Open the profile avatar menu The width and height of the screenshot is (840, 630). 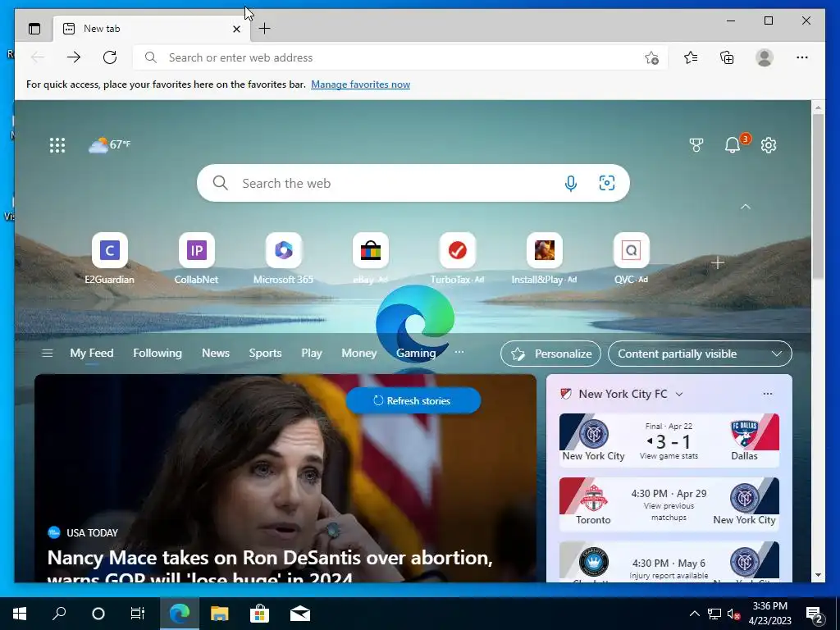pyautogui.click(x=765, y=57)
